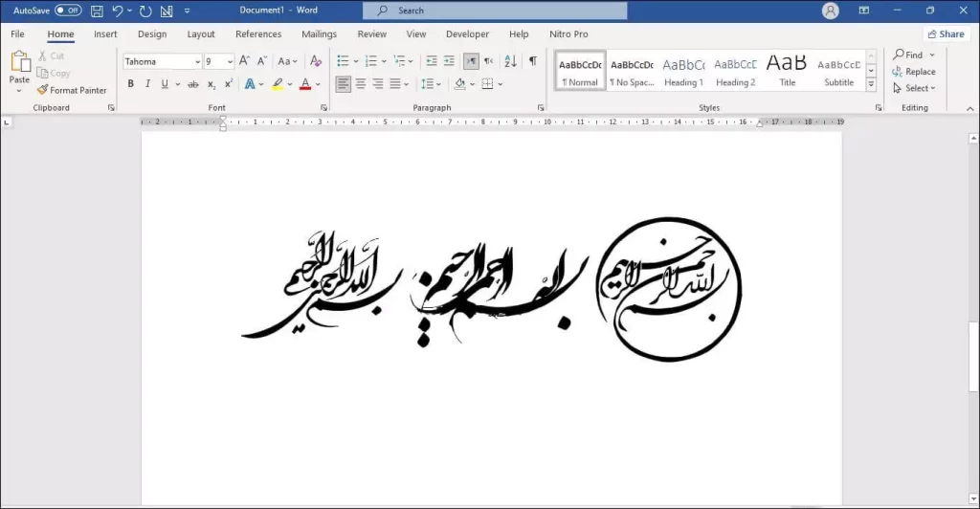
Task: Toggle underline formatting
Action: pos(165,83)
